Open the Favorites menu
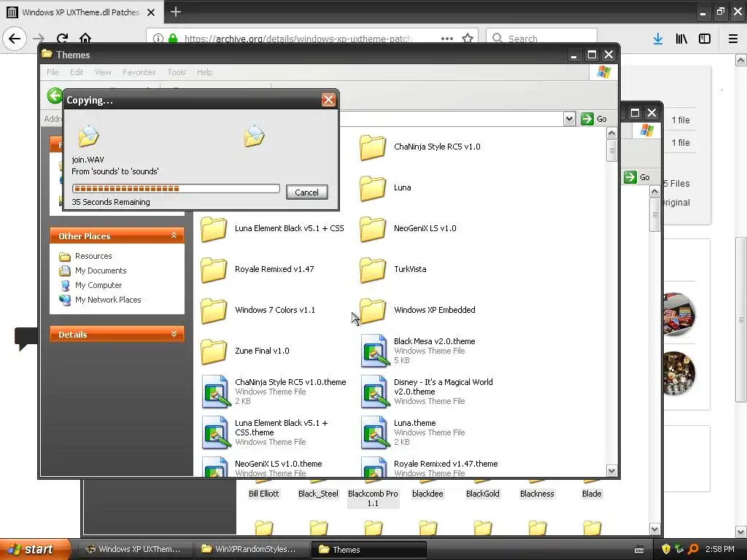 pyautogui.click(x=139, y=72)
